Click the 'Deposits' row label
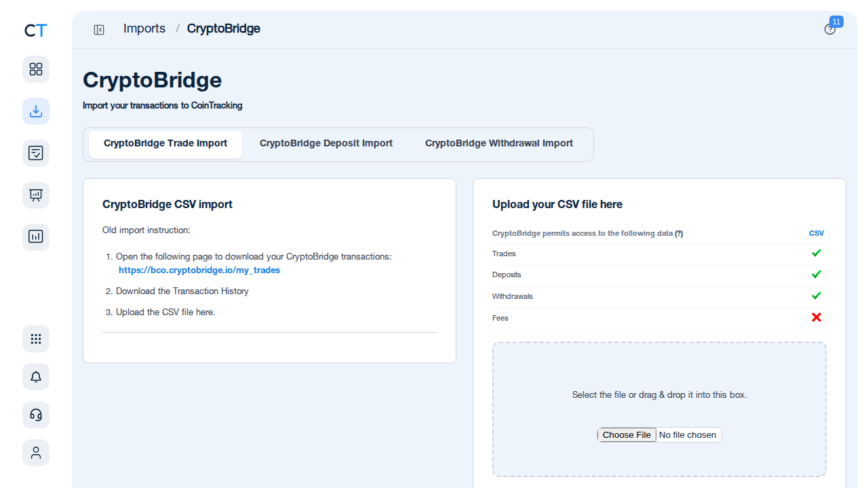 coord(507,274)
